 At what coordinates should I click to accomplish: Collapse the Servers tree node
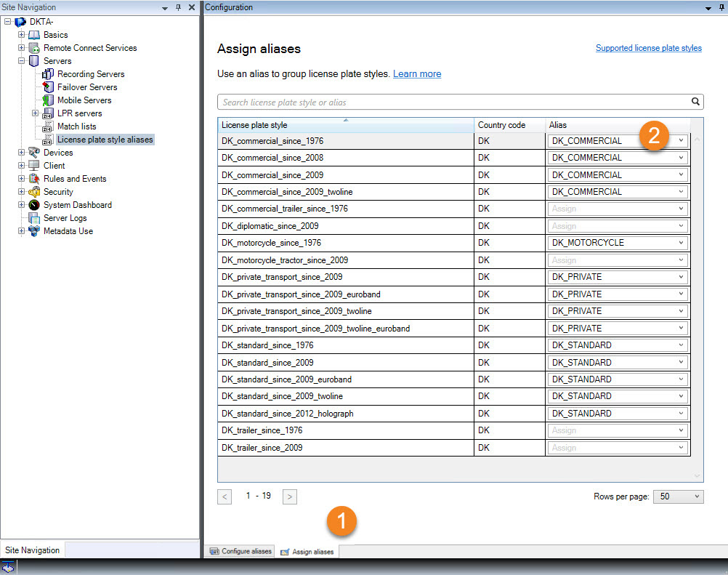(22, 61)
